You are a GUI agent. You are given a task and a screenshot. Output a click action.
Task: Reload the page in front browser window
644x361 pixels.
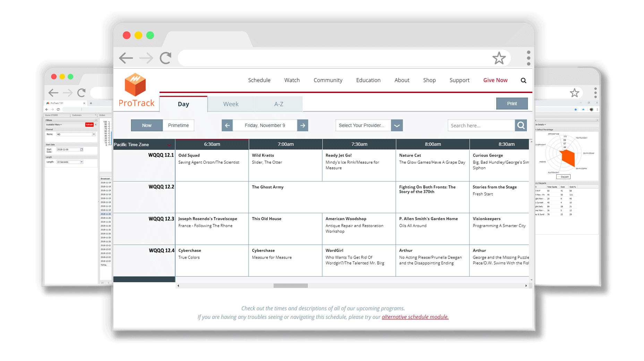[166, 58]
